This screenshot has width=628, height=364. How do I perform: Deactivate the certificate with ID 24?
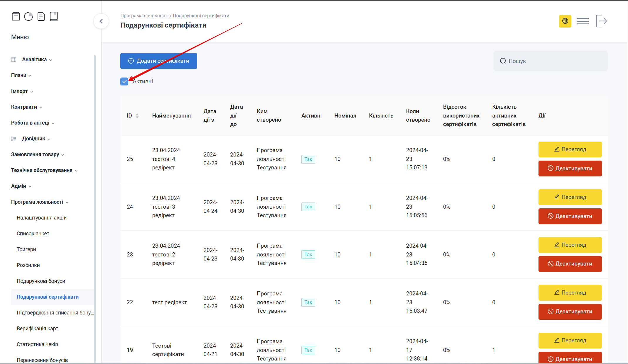coord(570,216)
